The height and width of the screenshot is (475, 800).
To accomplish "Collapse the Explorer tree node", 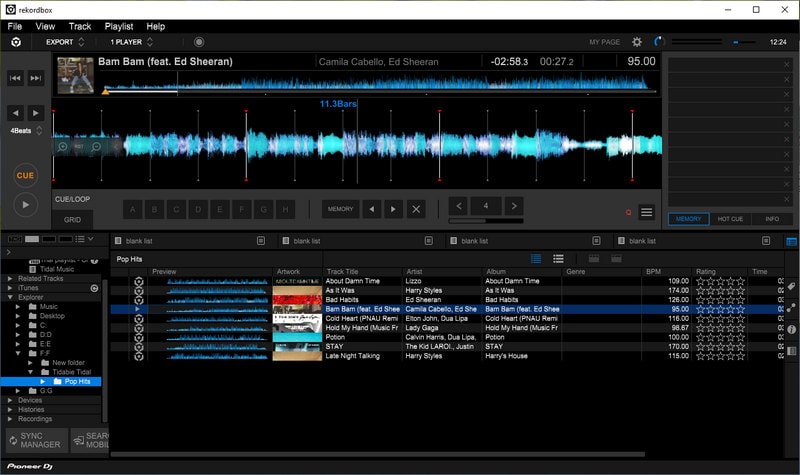I will click(x=10, y=297).
